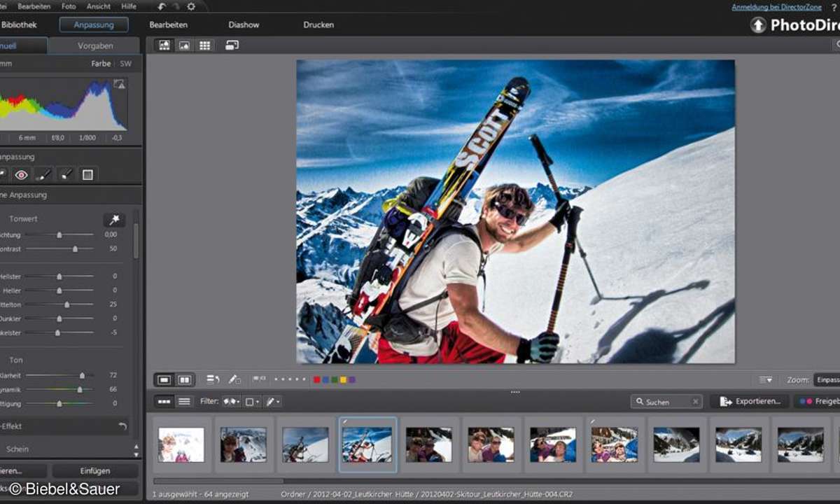
Task: Switch to the Drucken module
Action: click(318, 24)
